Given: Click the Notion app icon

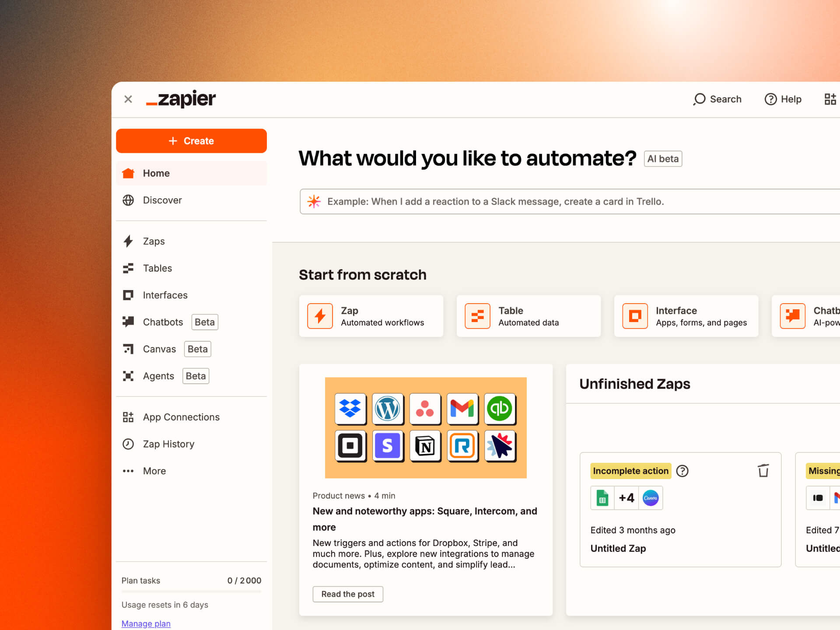Looking at the screenshot, I should 425,446.
